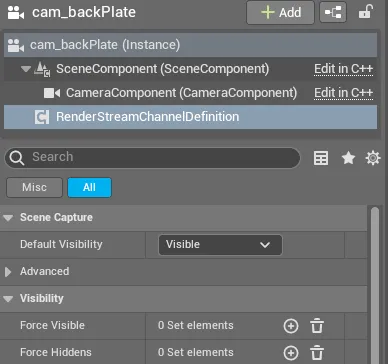Screen dimensions: 388x364
Task: Toggle the property matrix table icon
Action: (x=321, y=158)
